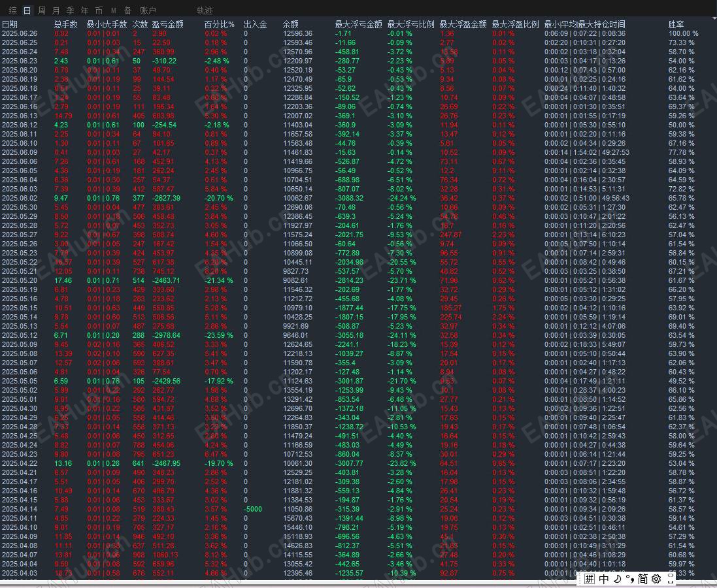Select the 2025.06.02 date row
The image size is (717, 588).
coord(20,198)
